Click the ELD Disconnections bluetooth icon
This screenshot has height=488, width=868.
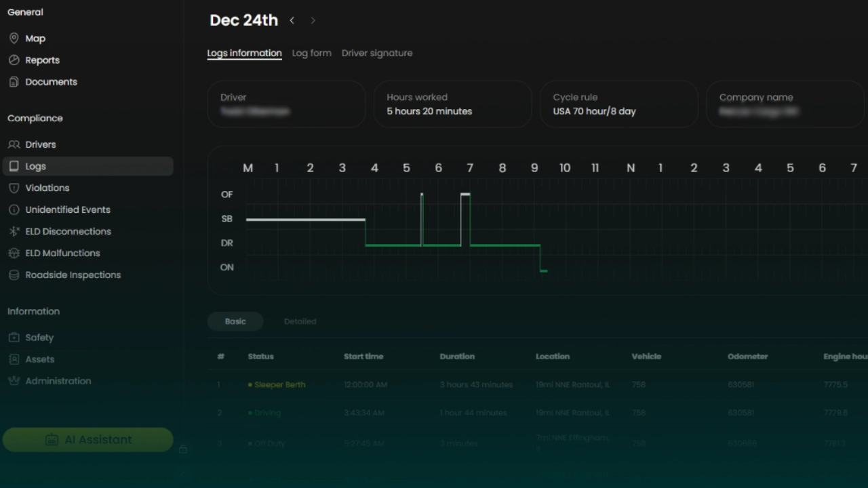point(14,231)
